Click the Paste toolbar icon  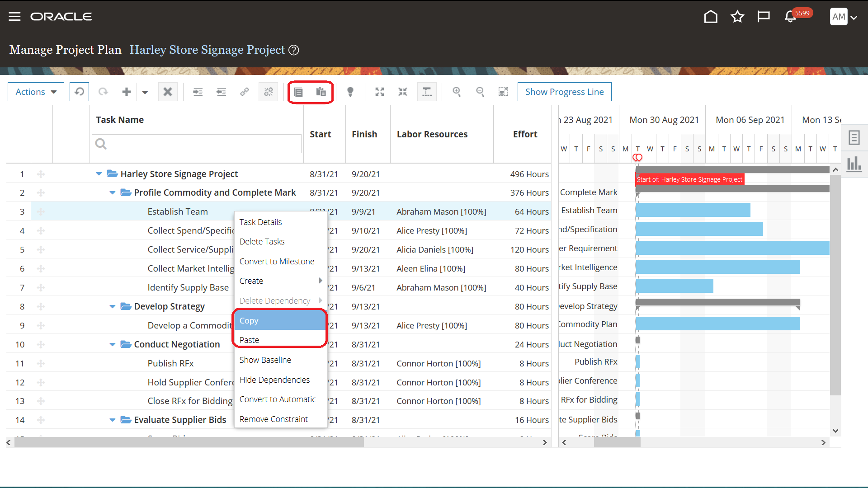321,92
